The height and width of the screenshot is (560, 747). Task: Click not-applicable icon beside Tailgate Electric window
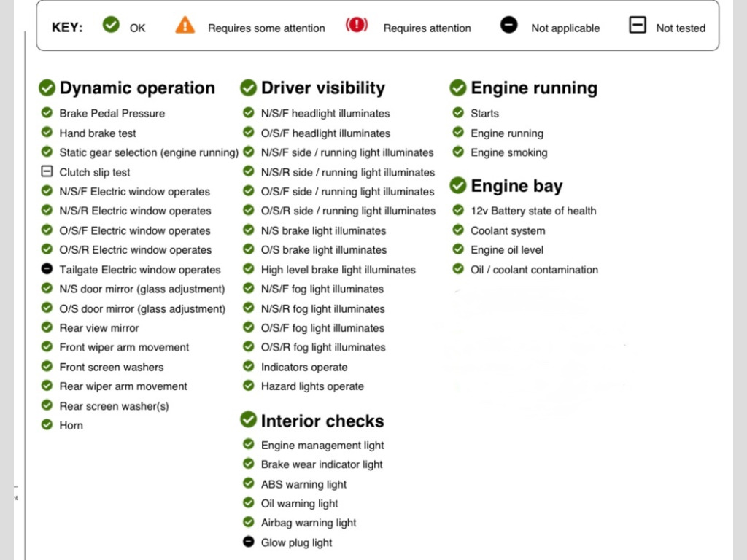(47, 269)
